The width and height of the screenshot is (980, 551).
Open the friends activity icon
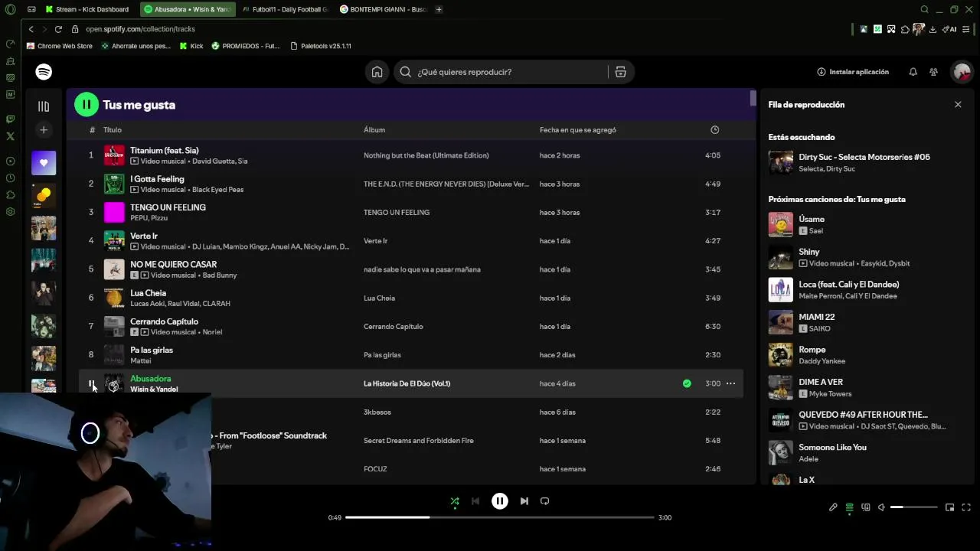tap(933, 72)
